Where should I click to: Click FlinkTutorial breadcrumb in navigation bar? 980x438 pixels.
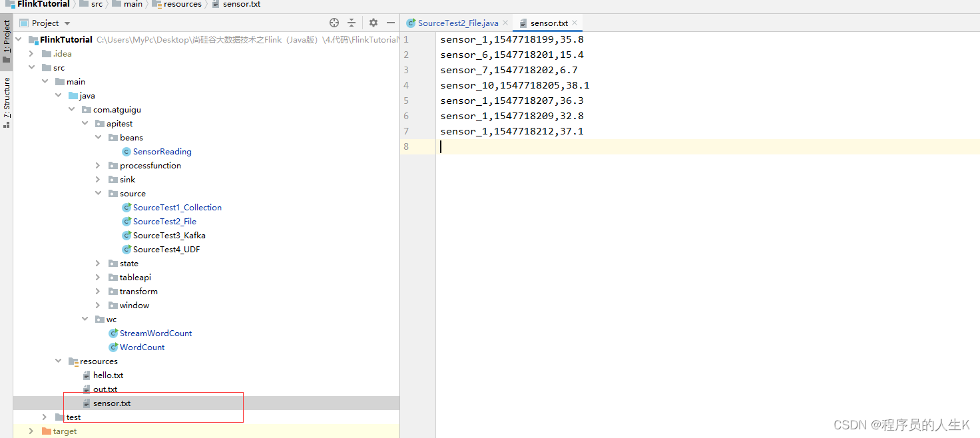click(43, 4)
